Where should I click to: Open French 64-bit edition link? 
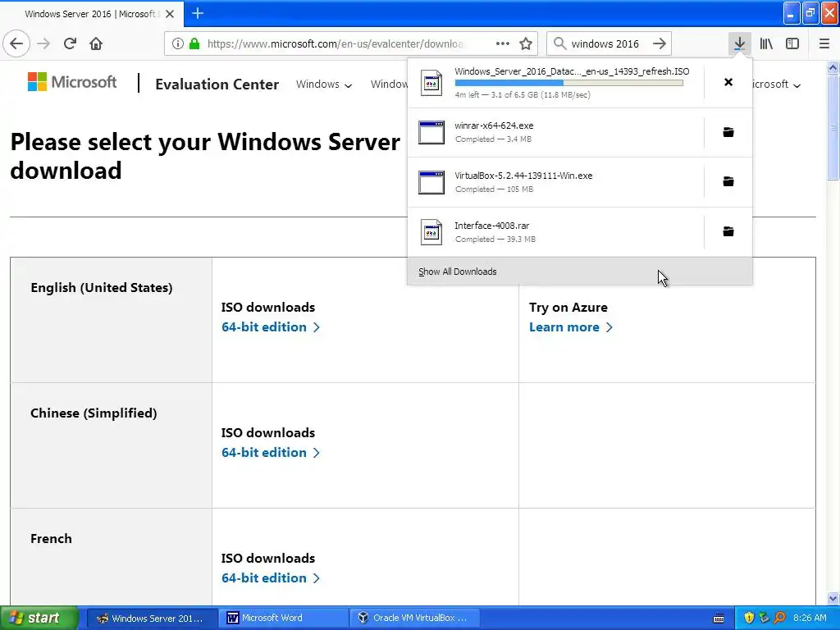[270, 577]
